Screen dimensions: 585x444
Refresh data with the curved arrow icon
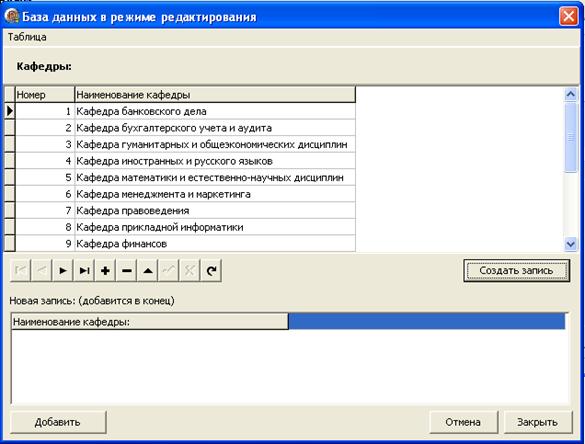(212, 271)
